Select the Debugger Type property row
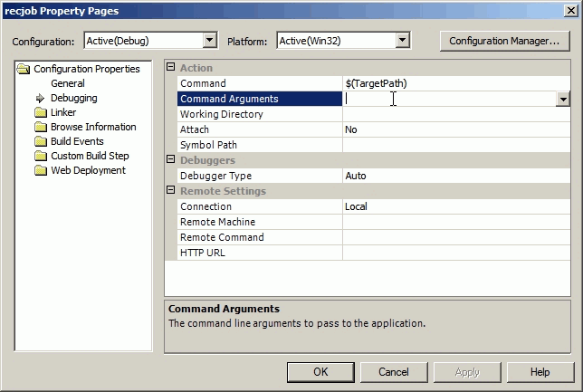This screenshot has height=392, width=583. 215,176
